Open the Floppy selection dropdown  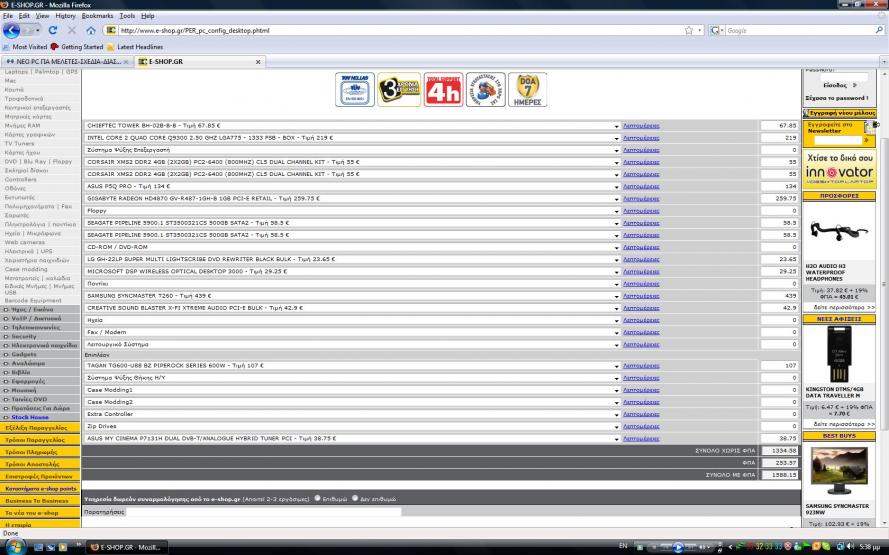coord(352,211)
